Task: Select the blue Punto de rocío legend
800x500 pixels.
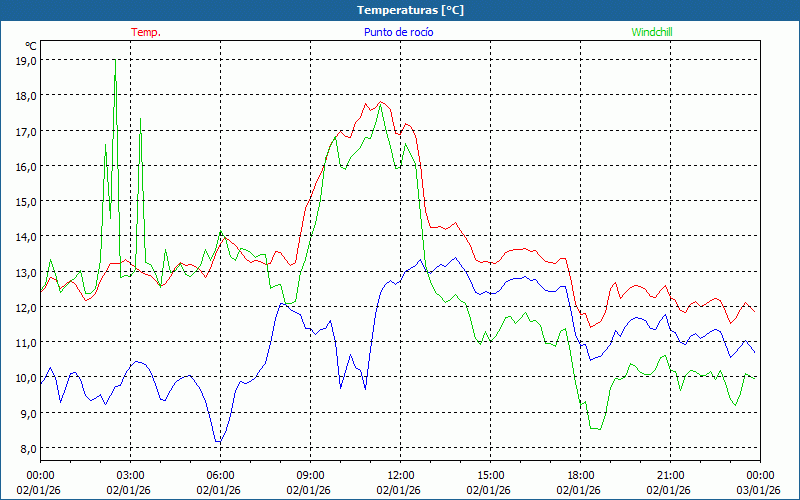Action: coord(398,32)
